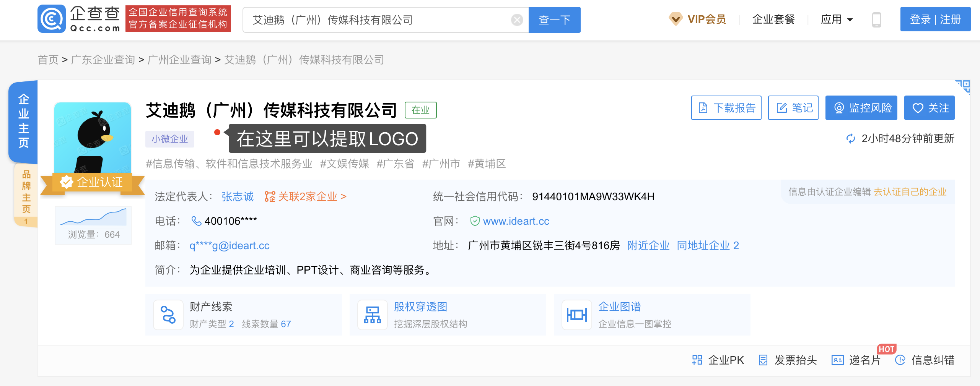This screenshot has width=980, height=386.
Task: Click the 企业PK text link
Action: [x=726, y=360]
